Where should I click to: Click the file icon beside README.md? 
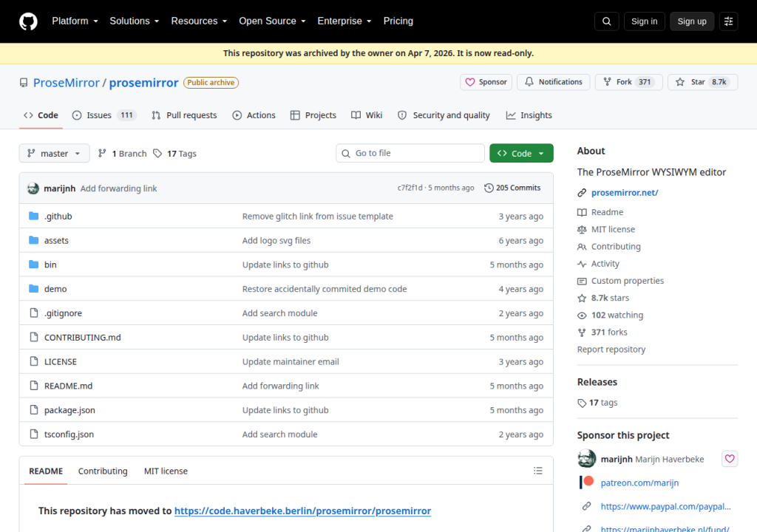tap(34, 385)
